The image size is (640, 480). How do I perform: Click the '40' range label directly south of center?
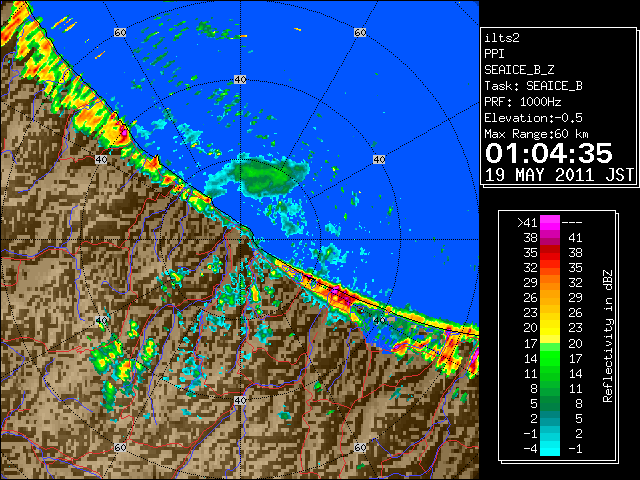pos(240,400)
